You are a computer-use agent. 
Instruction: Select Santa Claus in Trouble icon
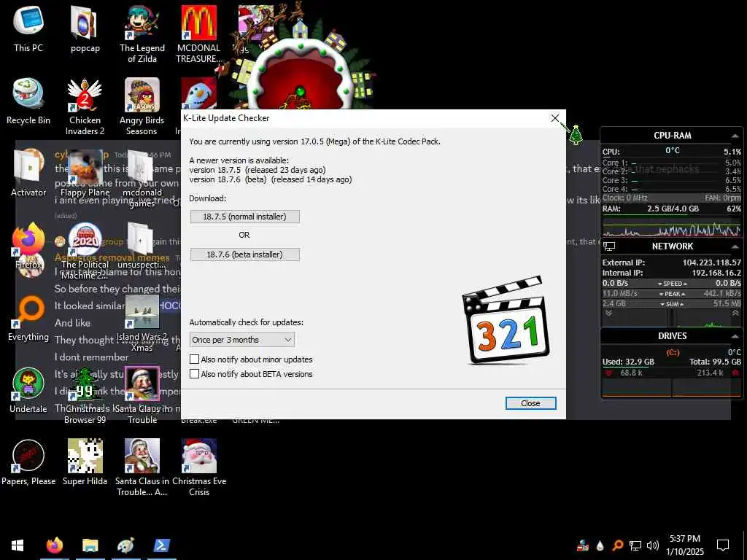[x=142, y=395]
